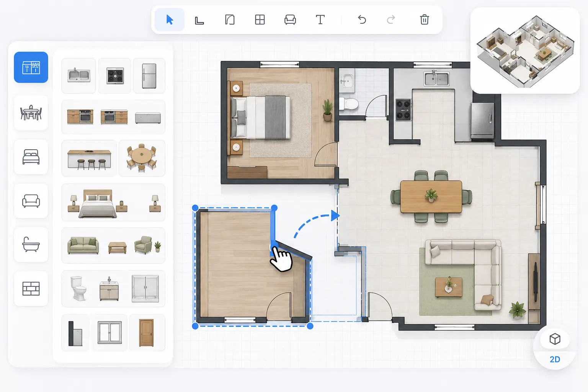Open the living room armchair category

coord(31,201)
